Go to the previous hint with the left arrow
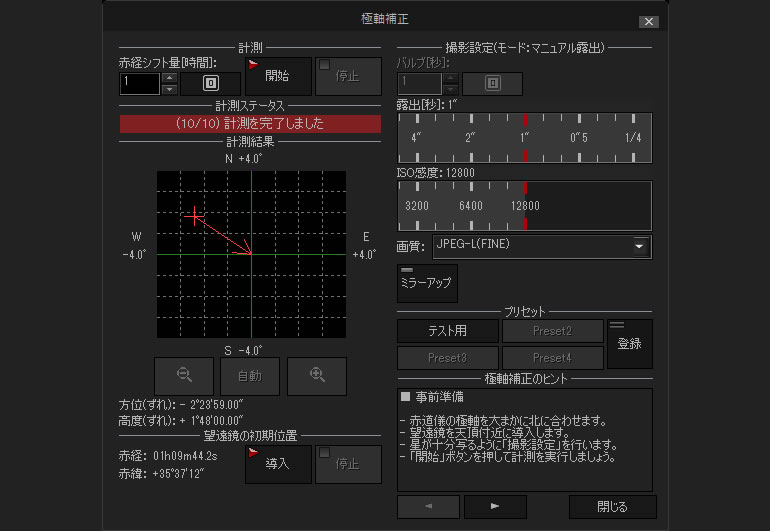This screenshot has width=770, height=531. pos(428,507)
